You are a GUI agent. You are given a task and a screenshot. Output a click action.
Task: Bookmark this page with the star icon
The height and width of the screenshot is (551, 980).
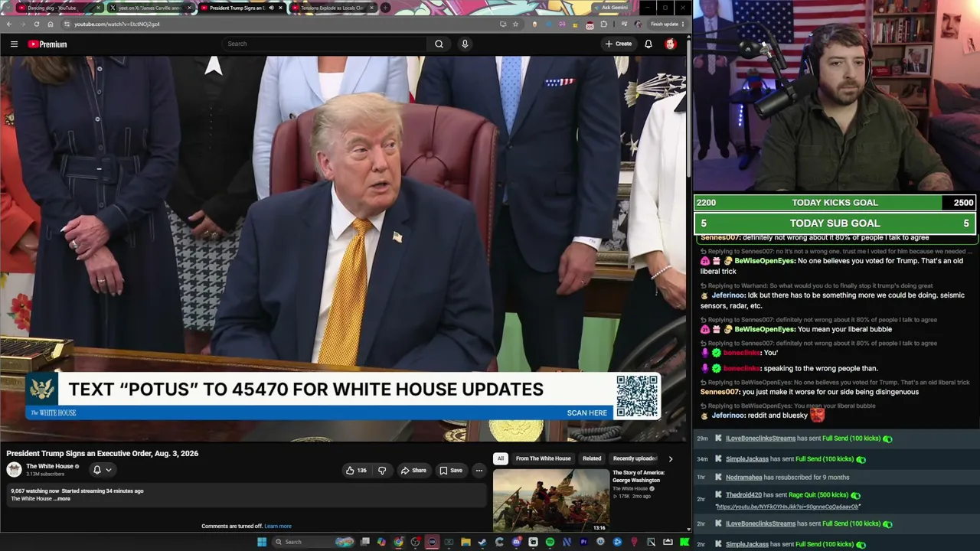pos(515,24)
